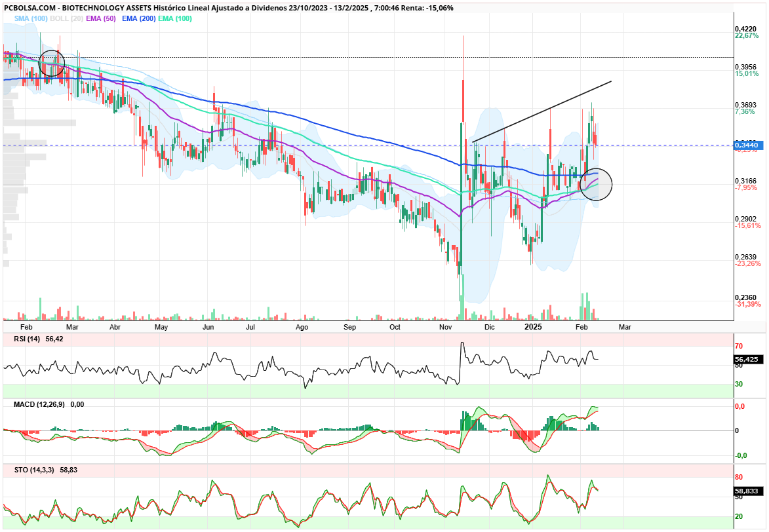Click the STO (14,3,3) indicator label
Screen dimensions: 769x532
click(34, 470)
